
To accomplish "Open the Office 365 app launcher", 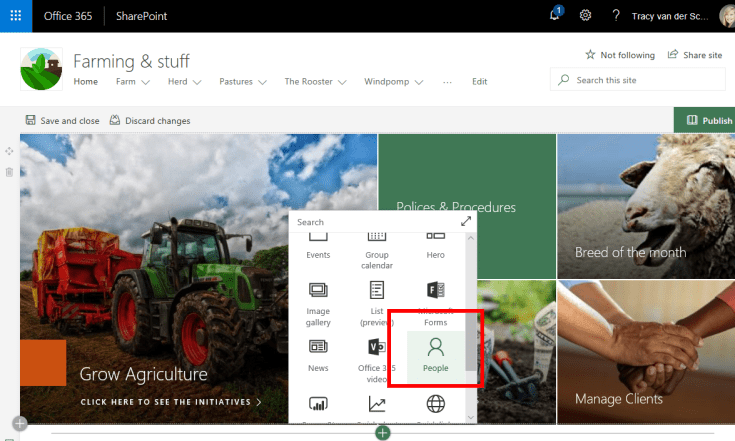I will 16,16.
